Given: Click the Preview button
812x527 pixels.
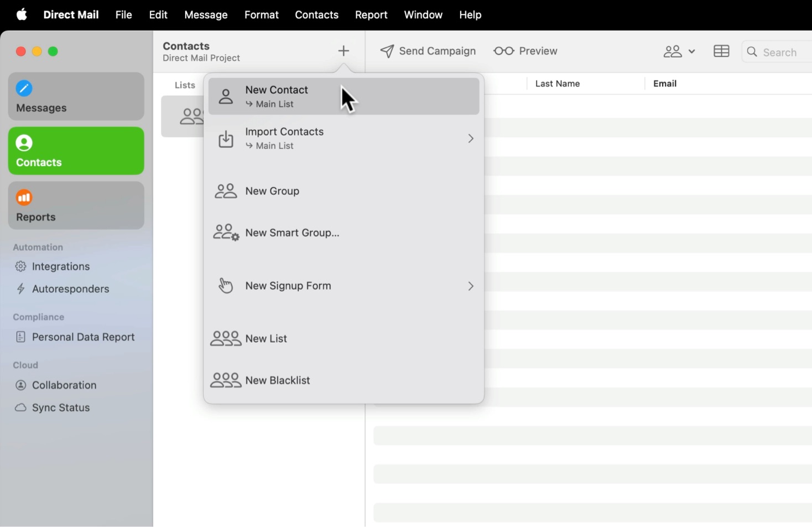Looking at the screenshot, I should click(525, 51).
